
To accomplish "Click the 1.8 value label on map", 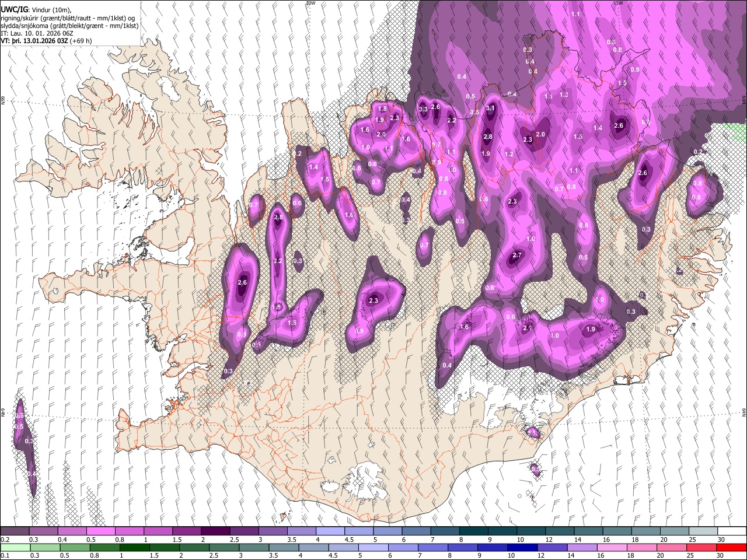I will point(382,109).
